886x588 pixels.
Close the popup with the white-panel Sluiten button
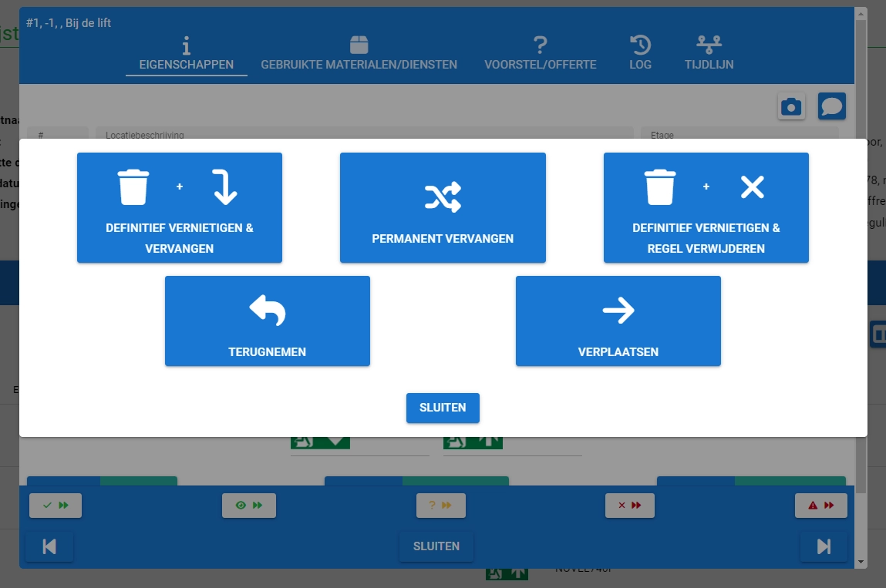tap(443, 408)
